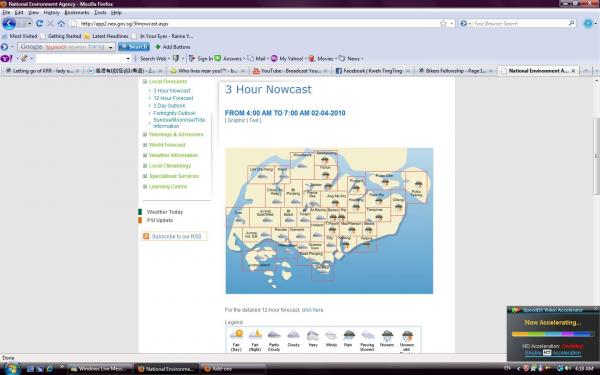Expand the World Forecast section

coord(145,145)
